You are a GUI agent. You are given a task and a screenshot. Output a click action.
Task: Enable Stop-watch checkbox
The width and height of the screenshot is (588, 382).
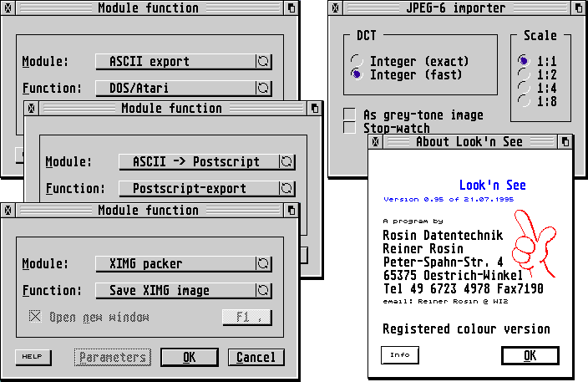coord(349,128)
